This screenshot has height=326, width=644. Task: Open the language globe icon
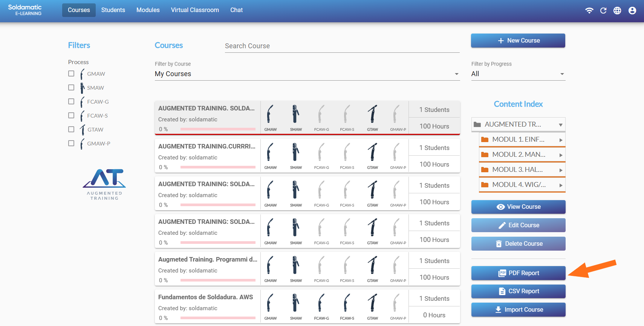(617, 11)
